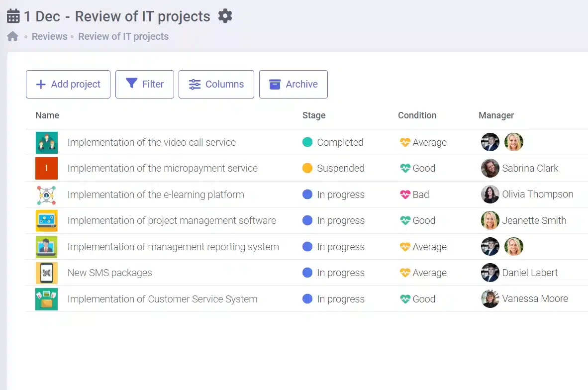Select manager name Vanessa Moore
The width and height of the screenshot is (588, 390).
coord(535,298)
